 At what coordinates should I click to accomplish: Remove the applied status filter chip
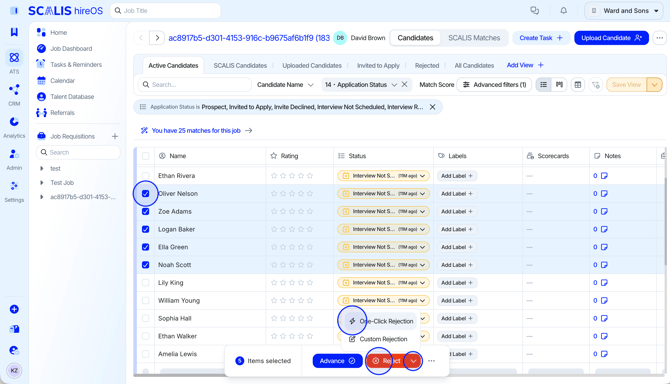(432, 107)
